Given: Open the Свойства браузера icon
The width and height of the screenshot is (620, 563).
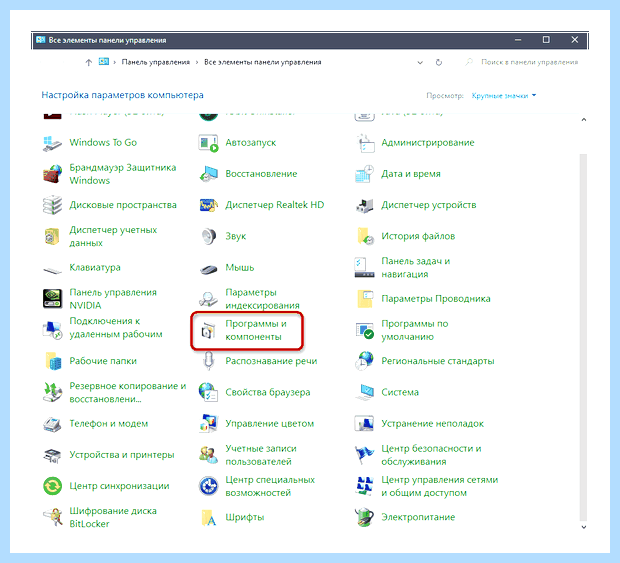Looking at the screenshot, I should coord(208,392).
